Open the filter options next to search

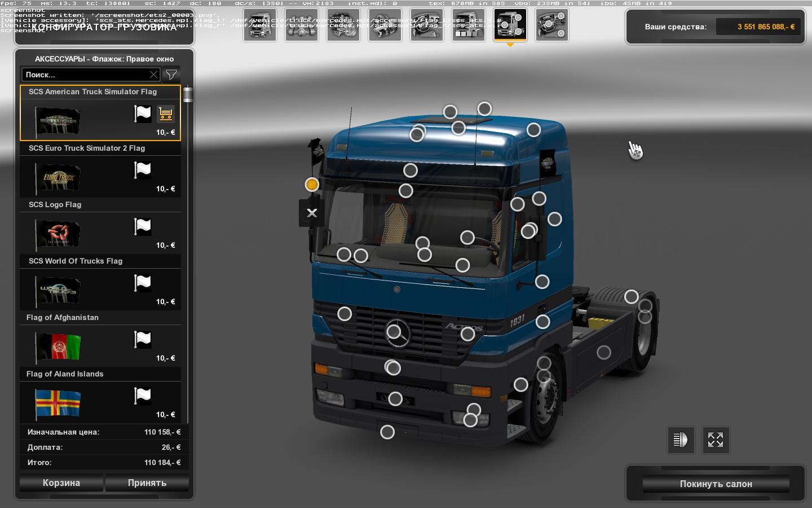(x=171, y=75)
